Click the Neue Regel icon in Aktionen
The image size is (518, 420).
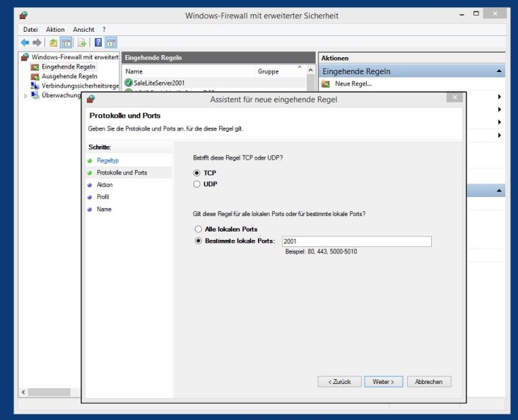point(326,84)
